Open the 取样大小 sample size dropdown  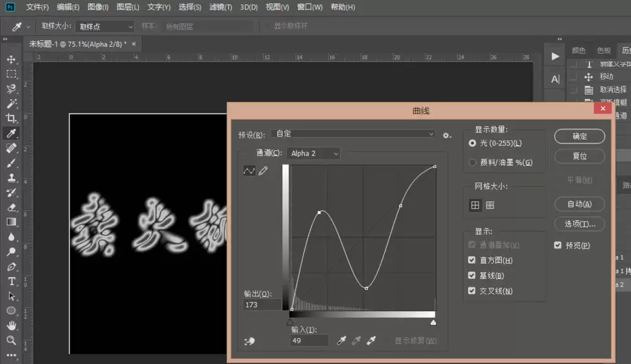click(105, 26)
